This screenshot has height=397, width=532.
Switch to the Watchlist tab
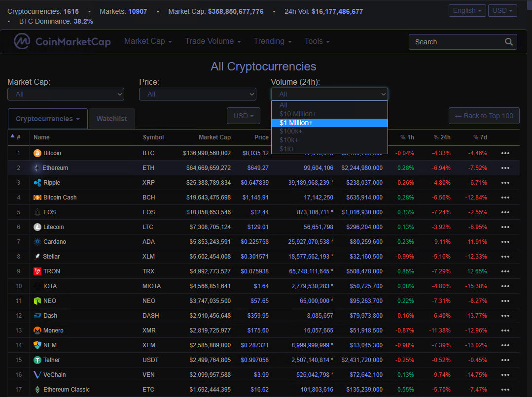(111, 119)
